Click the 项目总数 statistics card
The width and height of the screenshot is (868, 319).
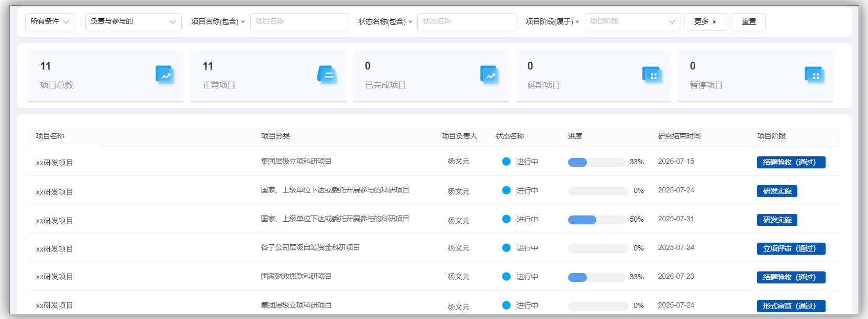(x=106, y=75)
